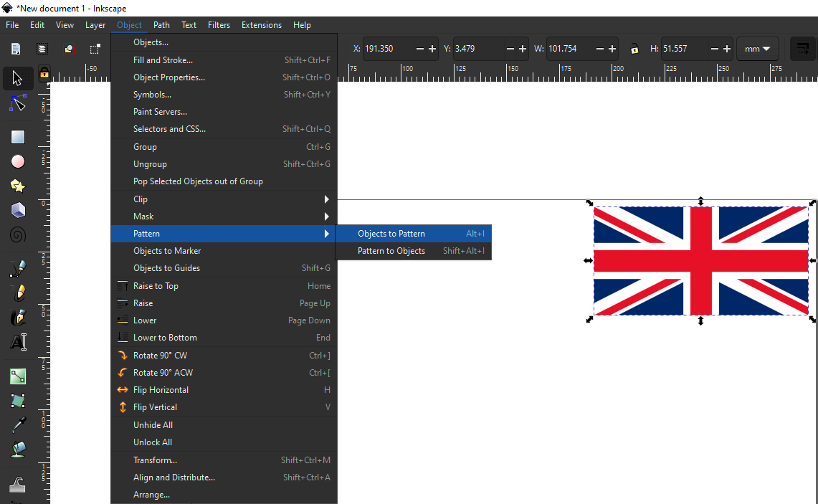Toggle the guides lock at ruler corner
Viewport: 818px width, 504px height.
click(44, 72)
